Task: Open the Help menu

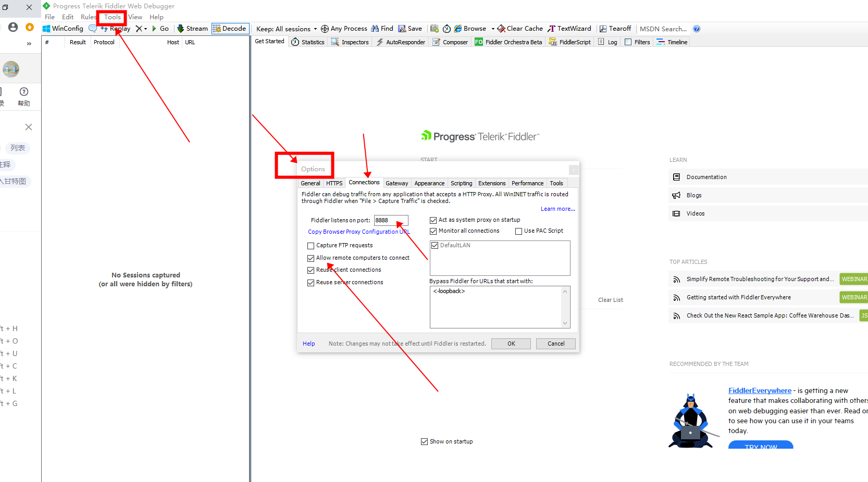Action: [x=156, y=17]
